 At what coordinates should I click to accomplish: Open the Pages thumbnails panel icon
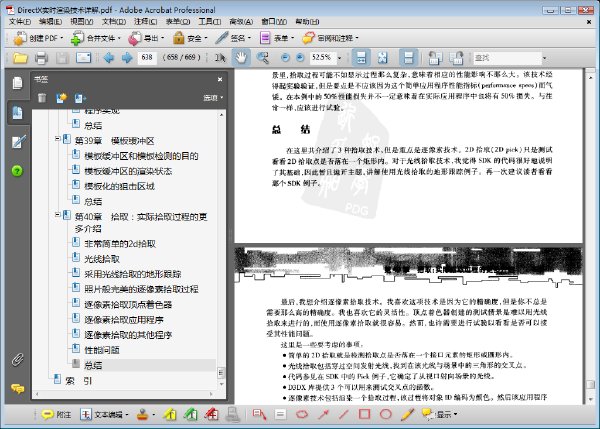tap(17, 83)
